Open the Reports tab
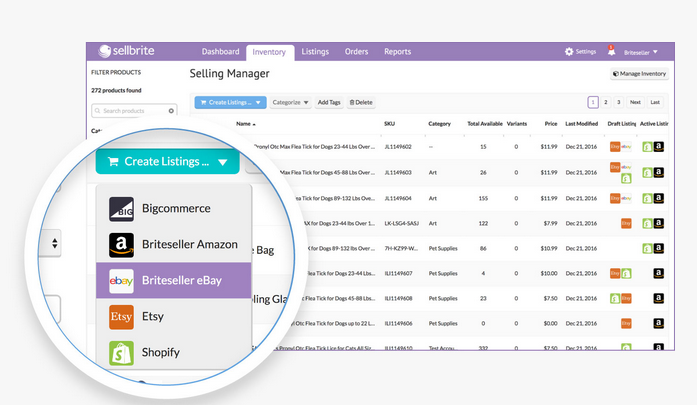The image size is (697, 405). pos(397,52)
